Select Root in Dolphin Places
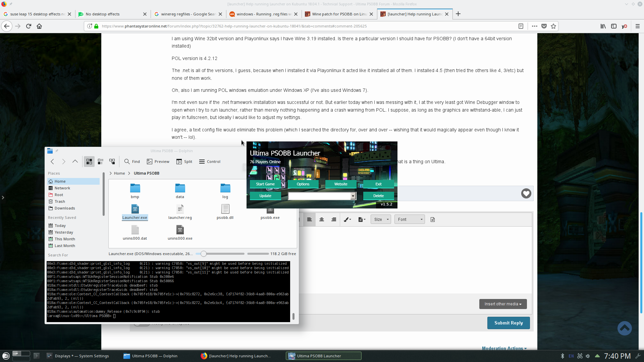This screenshot has height=362, width=644. coord(73,195)
